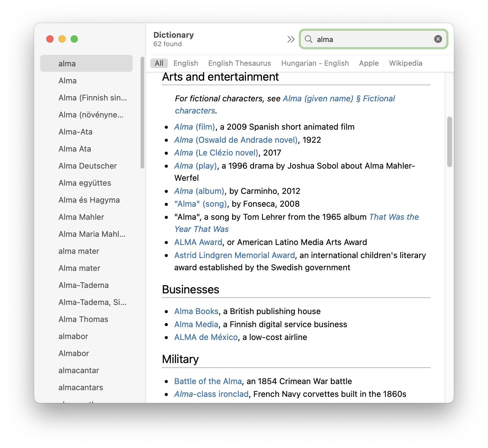
Task: Select lowercase 'alma mater' sidebar entry
Action: tap(86, 251)
